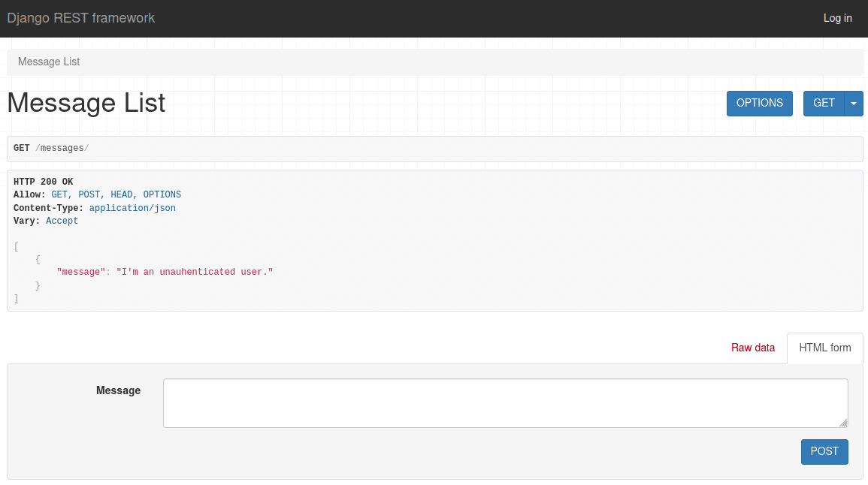Viewport: 868px width, 485px height.
Task: Send an OPTIONS request
Action: click(760, 104)
